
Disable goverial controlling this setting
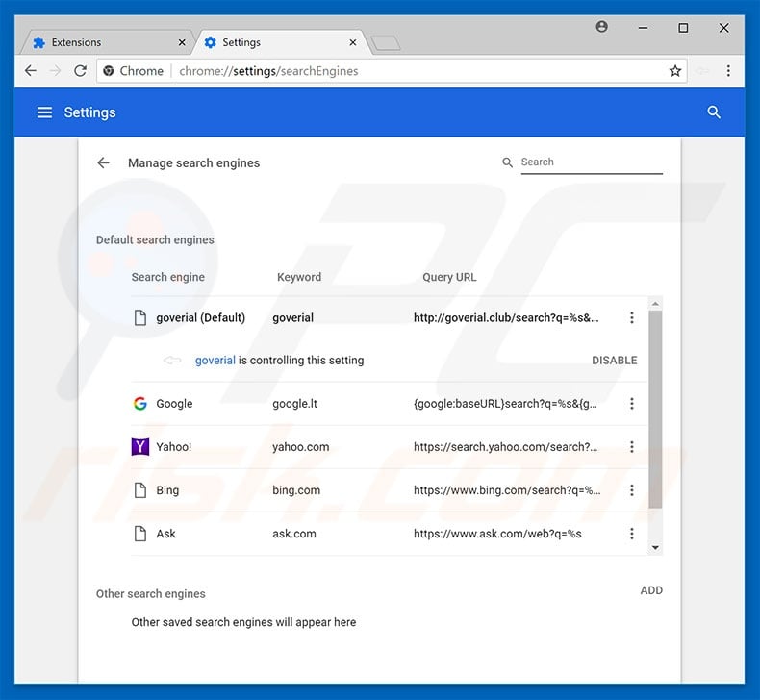[614, 361]
